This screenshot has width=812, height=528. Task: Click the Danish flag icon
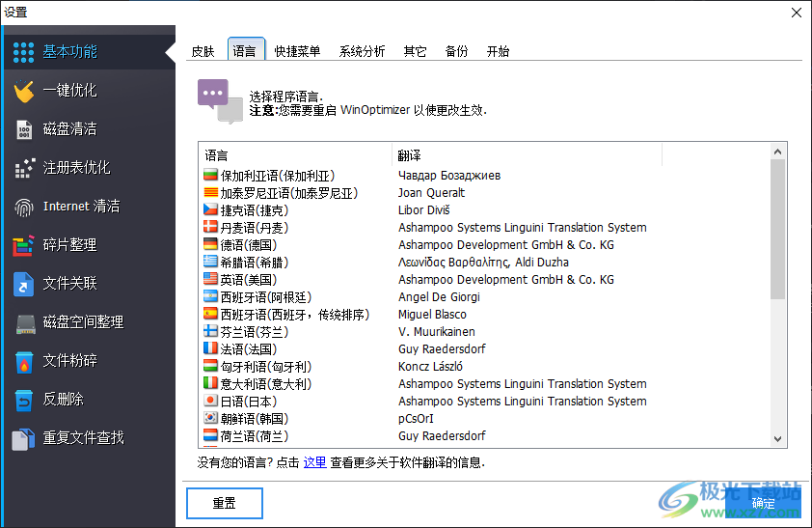pyautogui.click(x=210, y=228)
